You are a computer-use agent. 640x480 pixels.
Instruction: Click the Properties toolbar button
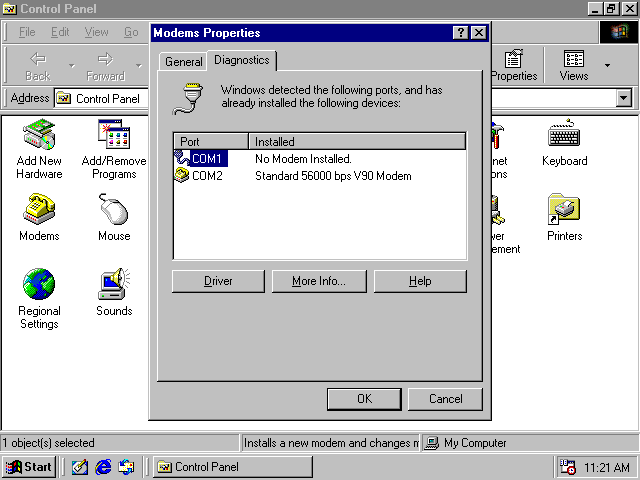coord(513,66)
